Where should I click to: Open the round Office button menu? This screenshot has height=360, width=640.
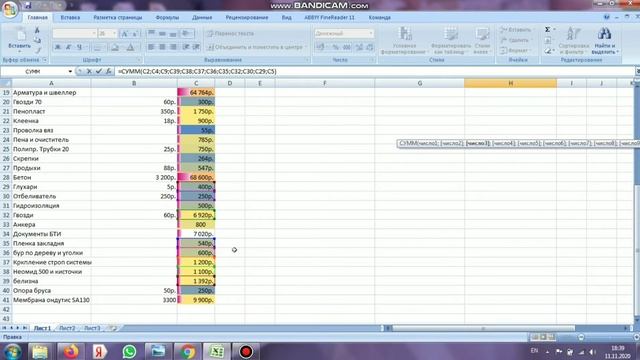(10, 9)
